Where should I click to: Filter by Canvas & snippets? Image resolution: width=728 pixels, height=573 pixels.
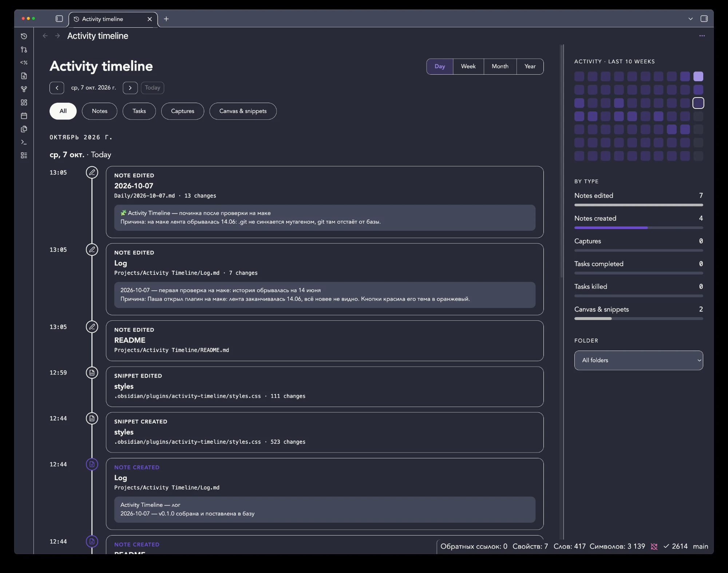pos(243,111)
